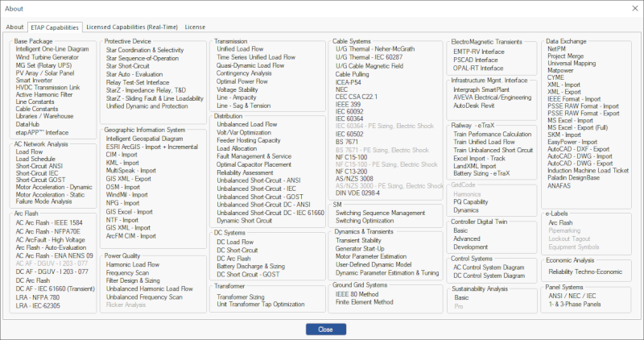
Task: Select 'Short-Circuit ANSI' text
Action: point(39,166)
